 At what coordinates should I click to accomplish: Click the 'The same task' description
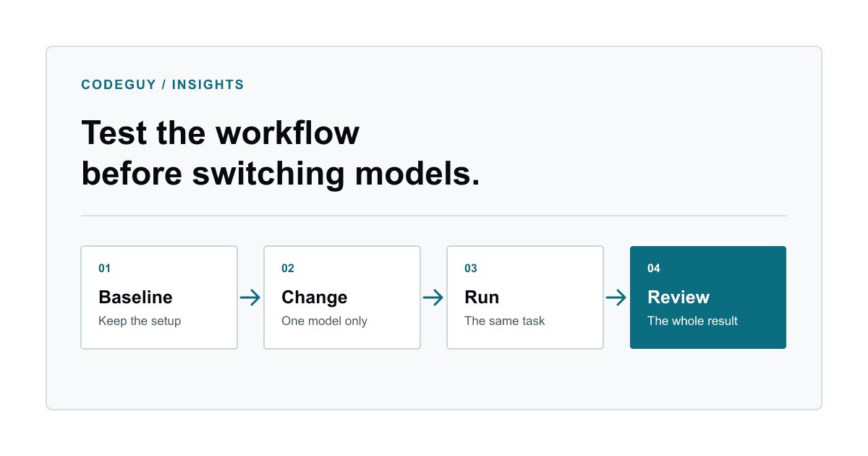click(x=505, y=321)
